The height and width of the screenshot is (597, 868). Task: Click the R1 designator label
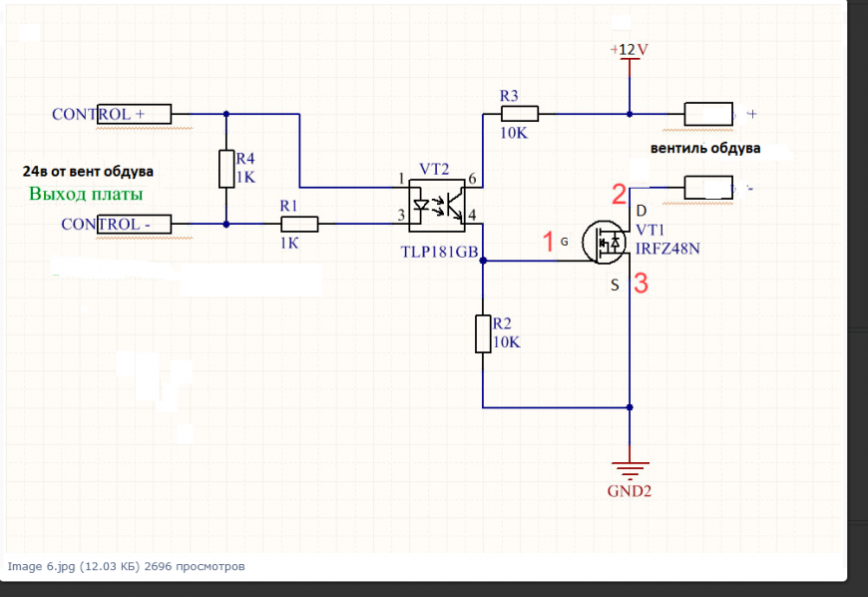tap(288, 206)
